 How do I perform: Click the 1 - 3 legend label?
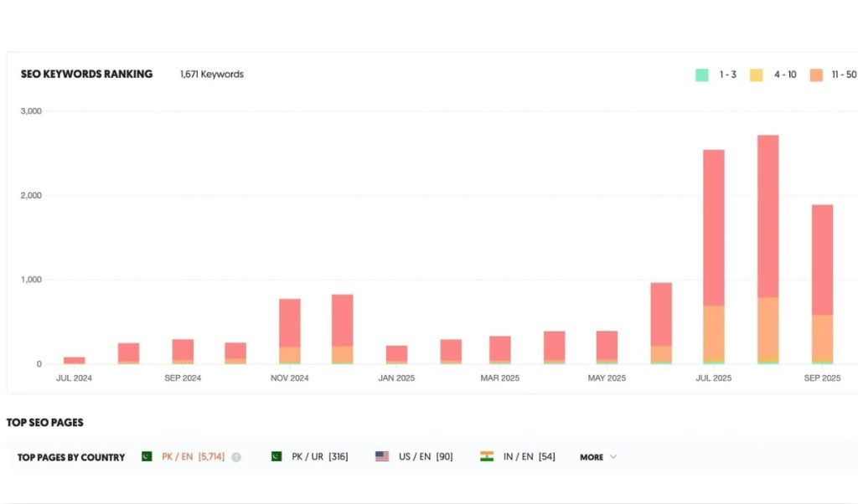point(728,75)
